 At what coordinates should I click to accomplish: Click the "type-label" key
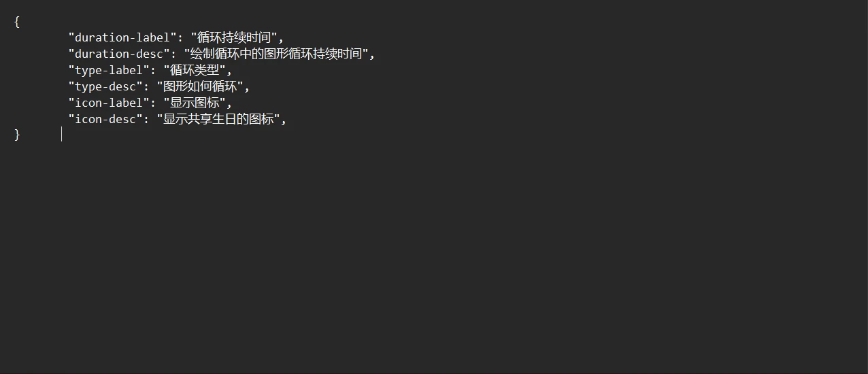coord(105,71)
